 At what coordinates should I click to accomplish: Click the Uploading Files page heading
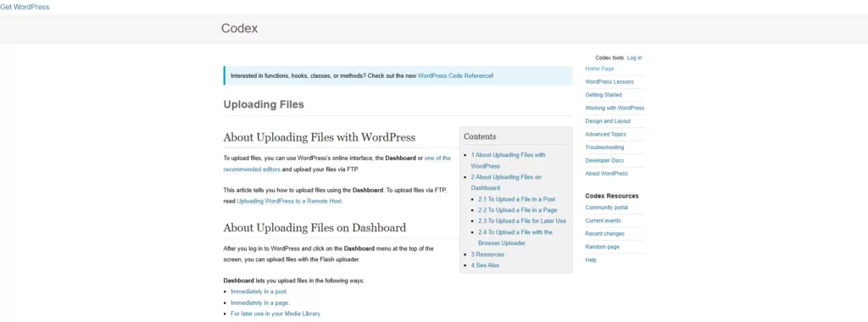coord(264,104)
